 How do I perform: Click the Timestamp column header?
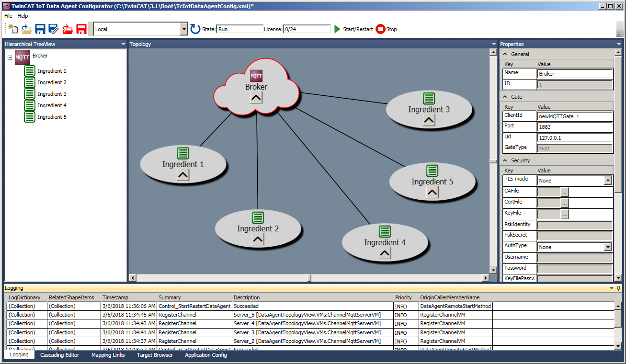pyautogui.click(x=115, y=297)
